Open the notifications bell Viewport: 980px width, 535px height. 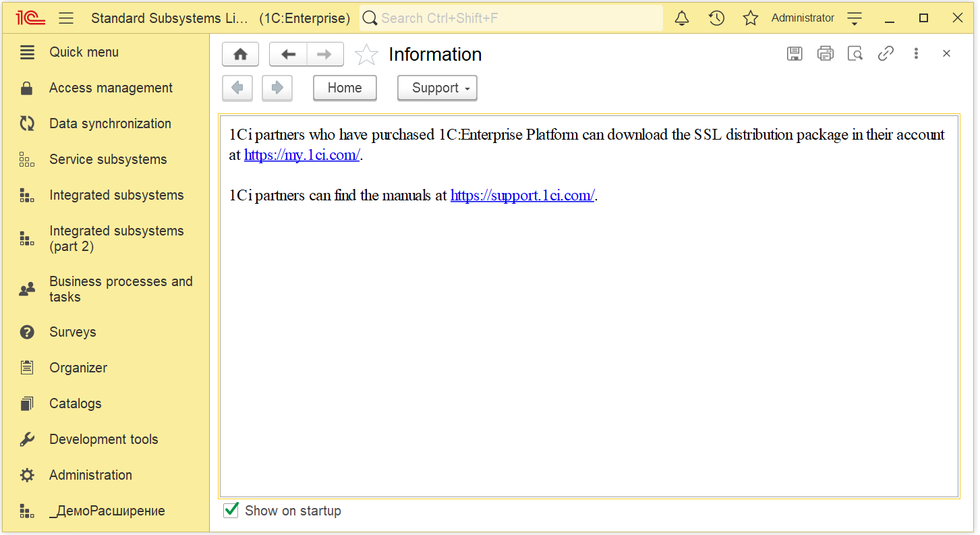(x=682, y=18)
